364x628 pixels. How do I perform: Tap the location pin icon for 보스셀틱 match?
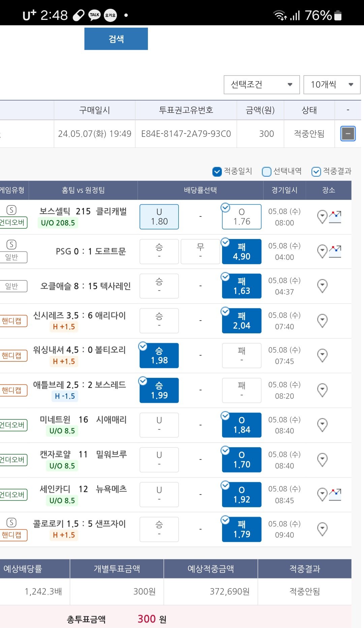tap(322, 217)
